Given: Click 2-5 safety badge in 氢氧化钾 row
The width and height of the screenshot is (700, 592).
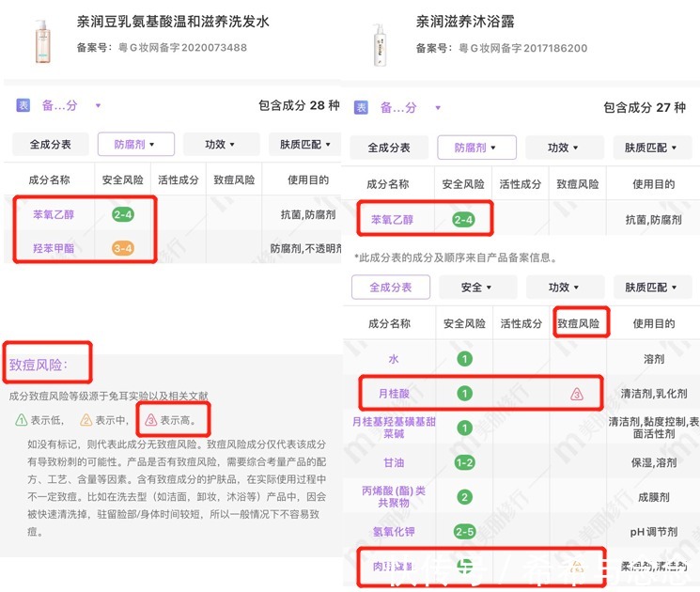Looking at the screenshot, I should (464, 532).
